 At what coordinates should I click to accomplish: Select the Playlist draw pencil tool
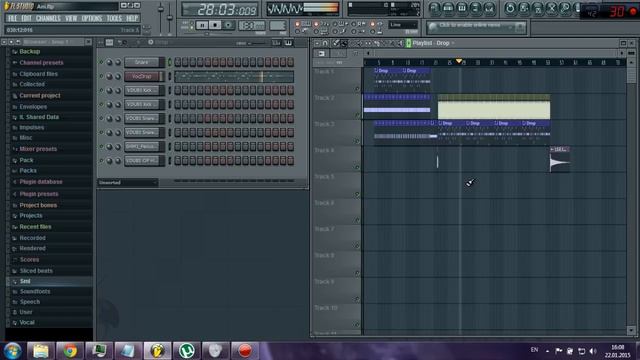(x=336, y=43)
